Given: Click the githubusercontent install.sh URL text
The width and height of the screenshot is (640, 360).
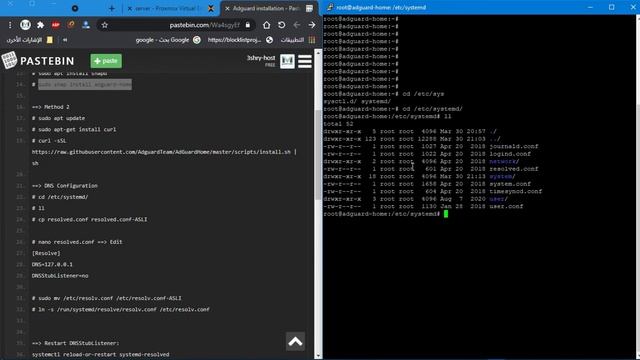Looking at the screenshot, I should tap(161, 152).
